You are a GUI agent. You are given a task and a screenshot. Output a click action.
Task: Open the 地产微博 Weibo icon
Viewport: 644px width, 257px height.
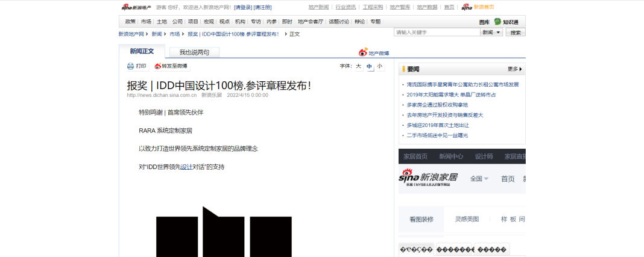pyautogui.click(x=363, y=52)
